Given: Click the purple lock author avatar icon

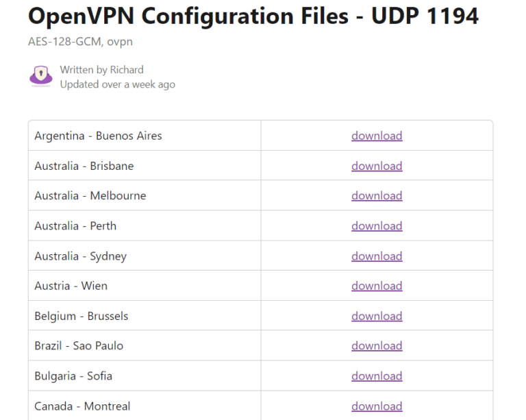Looking at the screenshot, I should (x=41, y=76).
